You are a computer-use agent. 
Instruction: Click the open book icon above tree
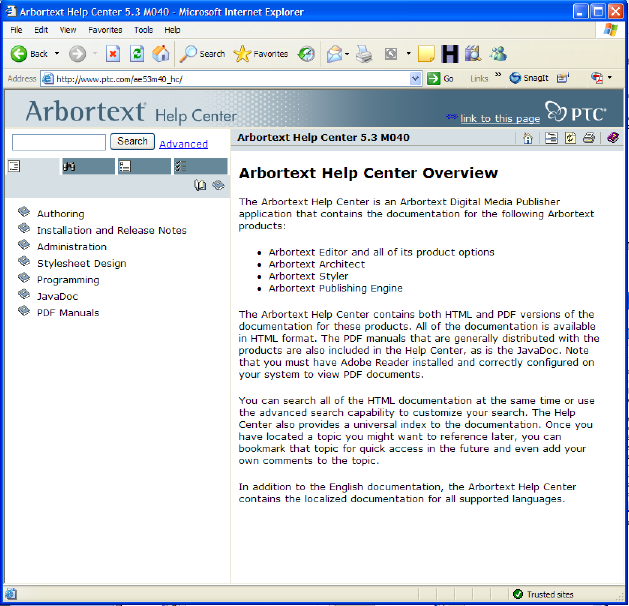[200, 185]
